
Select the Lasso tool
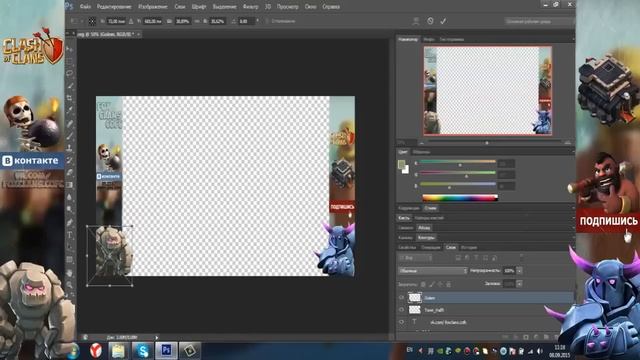(70, 74)
